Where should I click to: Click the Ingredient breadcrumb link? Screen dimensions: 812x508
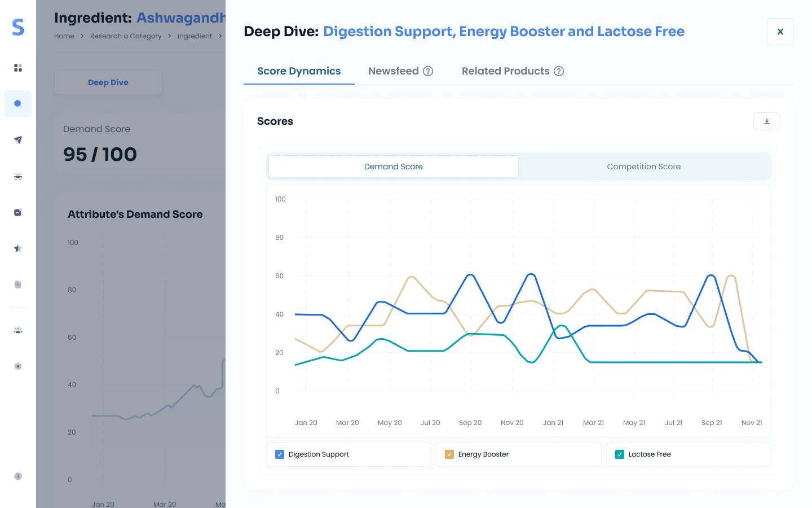coord(195,36)
